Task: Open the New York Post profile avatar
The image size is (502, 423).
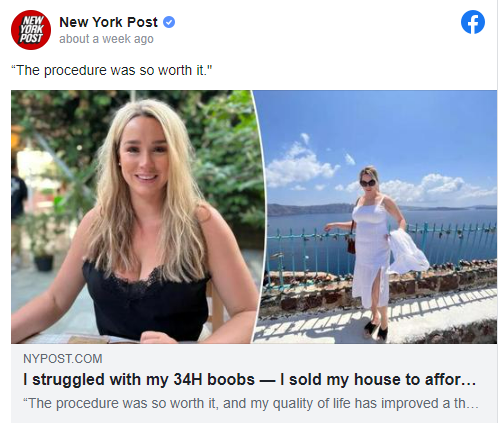Action: [x=31, y=30]
